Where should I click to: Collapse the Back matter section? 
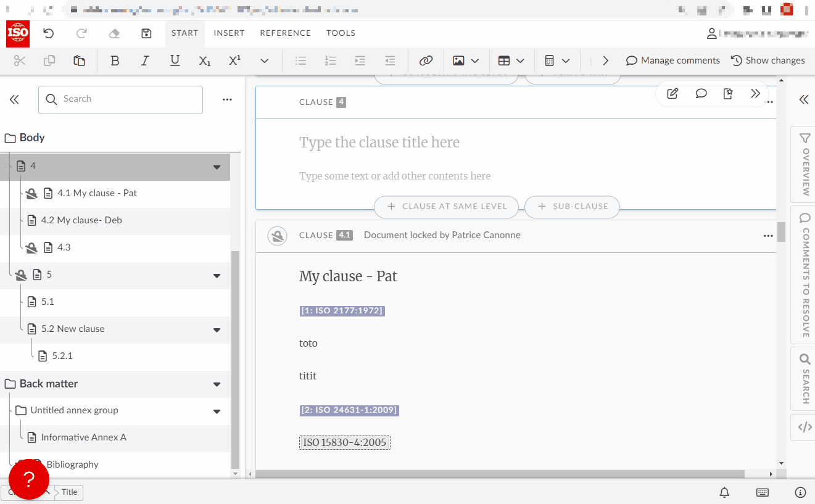(216, 383)
